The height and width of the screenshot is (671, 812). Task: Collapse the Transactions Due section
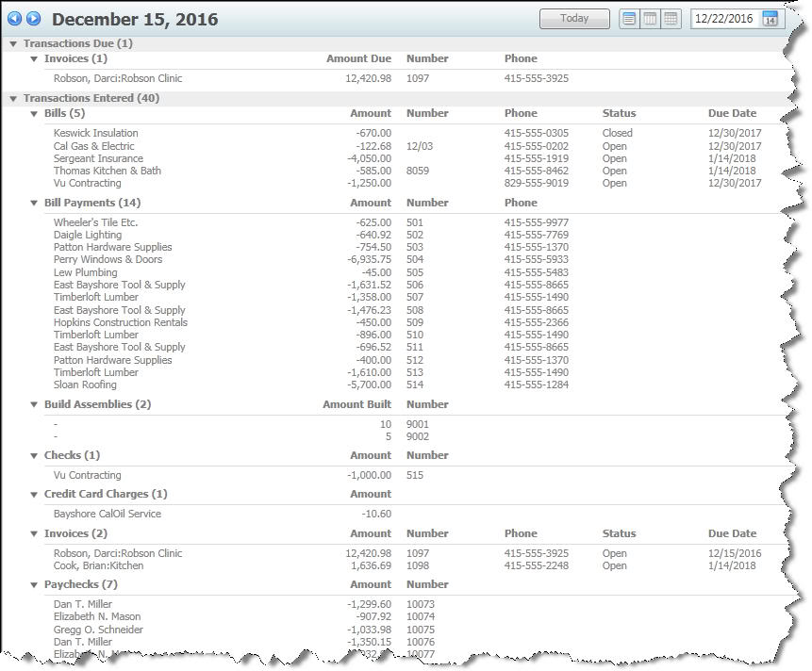pos(13,43)
